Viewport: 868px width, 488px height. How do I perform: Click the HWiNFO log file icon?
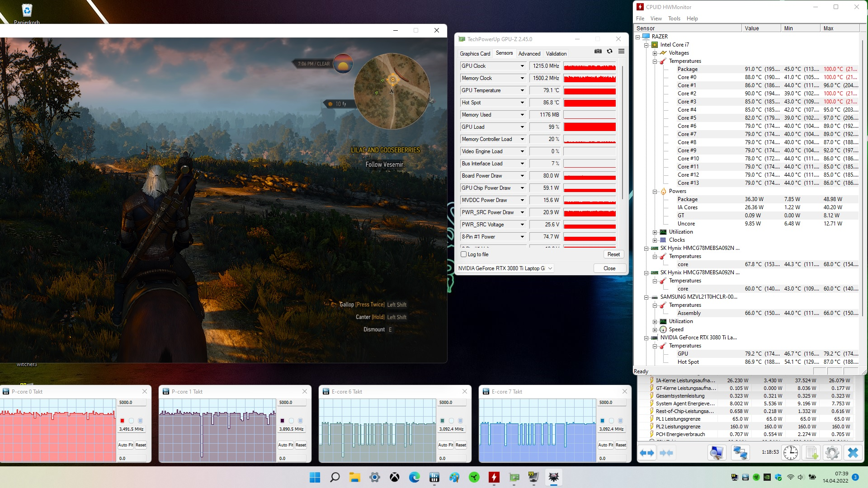pyautogui.click(x=811, y=453)
